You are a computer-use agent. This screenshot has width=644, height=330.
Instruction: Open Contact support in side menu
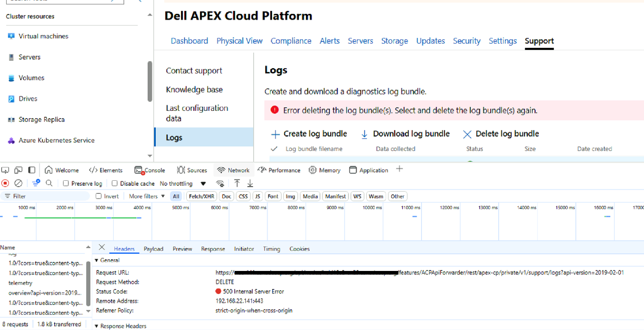click(x=194, y=71)
